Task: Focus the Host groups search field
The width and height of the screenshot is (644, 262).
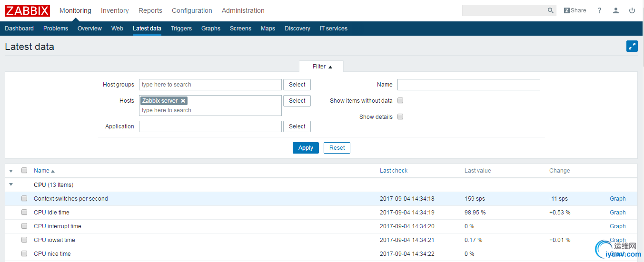Action: pos(210,85)
